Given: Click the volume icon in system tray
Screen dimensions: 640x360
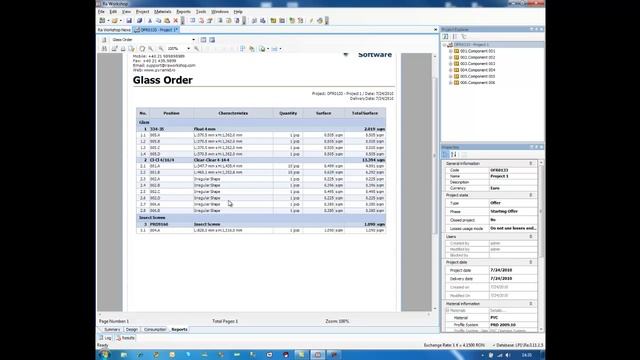Looking at the screenshot, I should 508,355.
